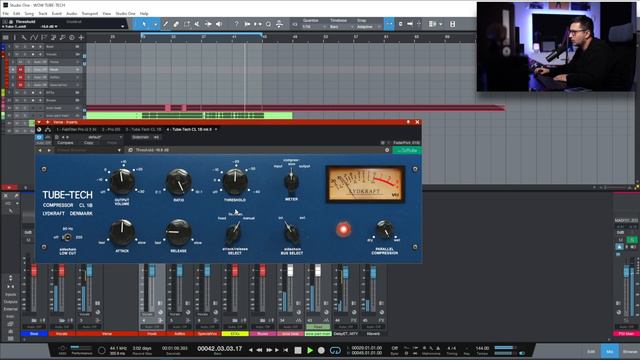Pin the plugin window
The image size is (640, 360).
coord(408,122)
